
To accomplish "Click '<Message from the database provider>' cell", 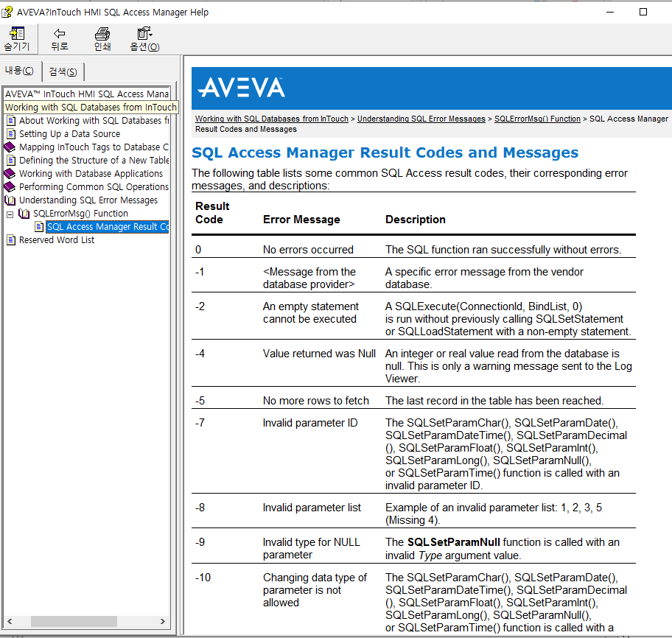I will [x=309, y=278].
